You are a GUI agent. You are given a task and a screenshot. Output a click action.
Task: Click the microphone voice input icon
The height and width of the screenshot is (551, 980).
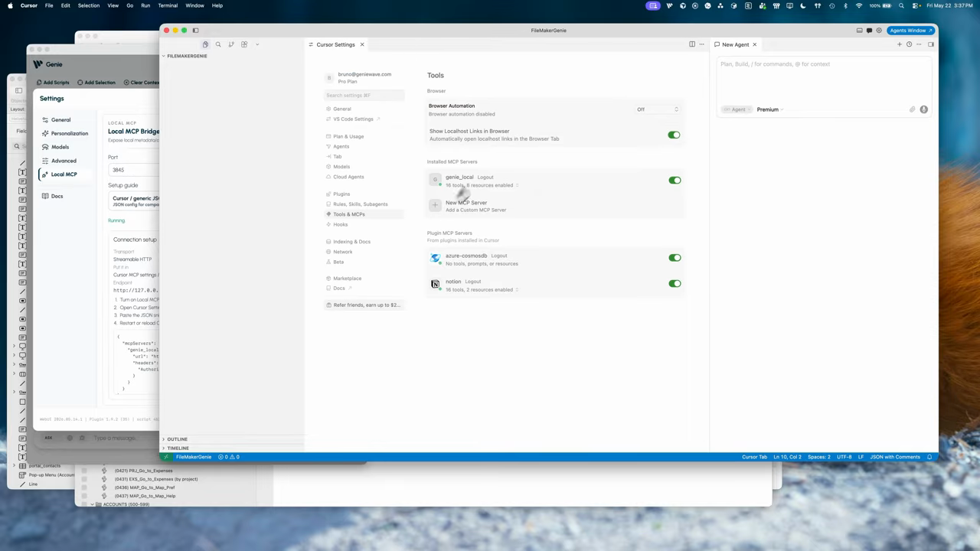924,109
